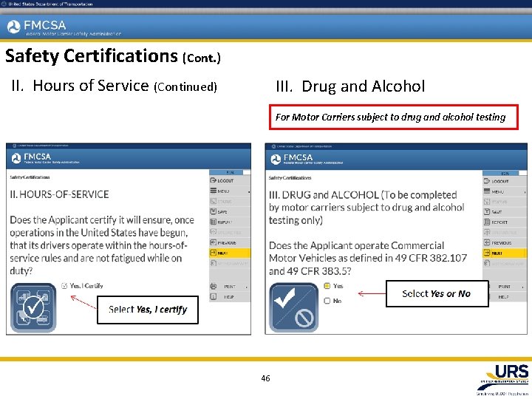Screen dimensions: 532x399
Task: Click "II. Hours of Service (Continued)" slide subheading
Action: [x=114, y=86]
